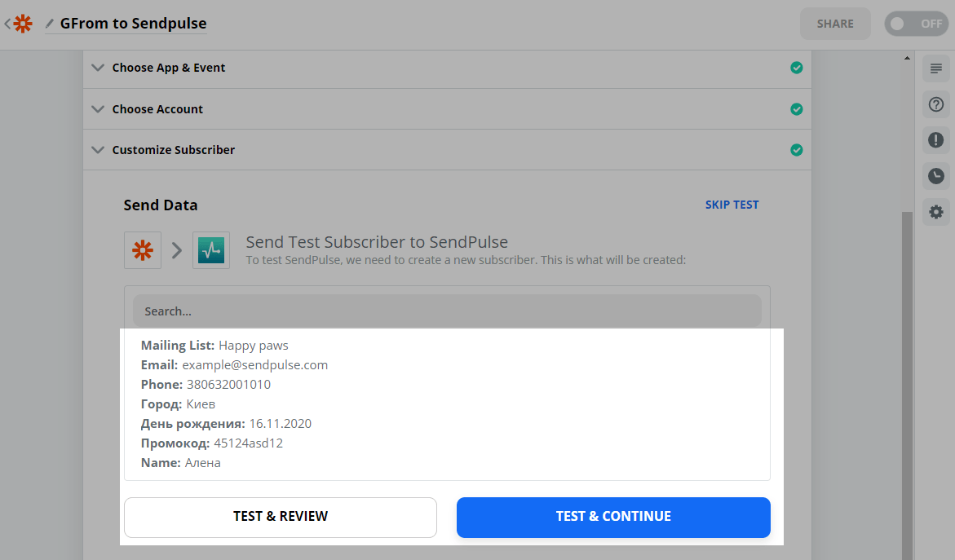
Task: Click the TEST & REVIEW button
Action: [x=281, y=517]
